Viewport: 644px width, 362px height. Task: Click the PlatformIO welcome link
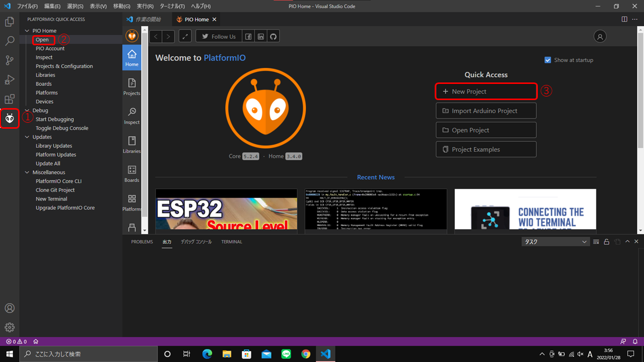224,58
